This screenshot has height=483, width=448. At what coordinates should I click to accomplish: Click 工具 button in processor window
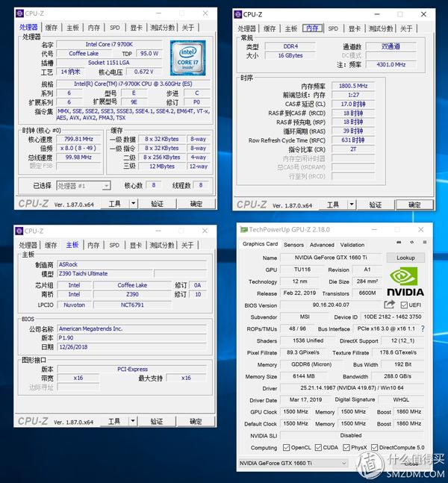115,204
